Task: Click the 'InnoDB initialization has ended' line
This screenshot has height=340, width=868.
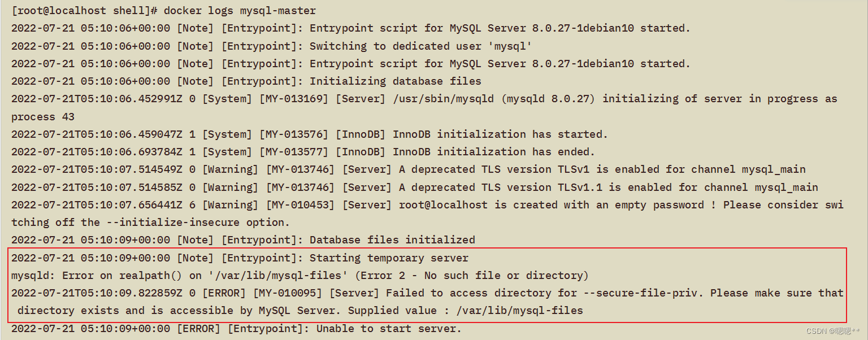Action: tap(493, 152)
